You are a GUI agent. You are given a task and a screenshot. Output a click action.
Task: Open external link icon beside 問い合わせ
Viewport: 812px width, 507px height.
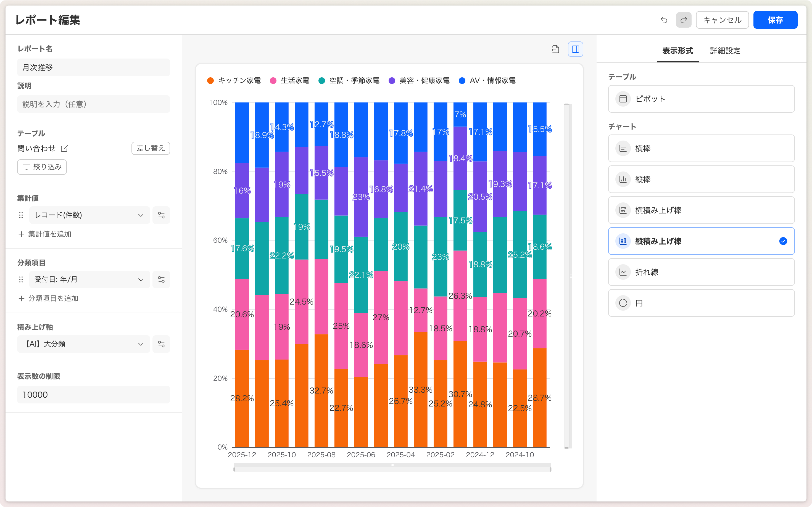tap(65, 148)
